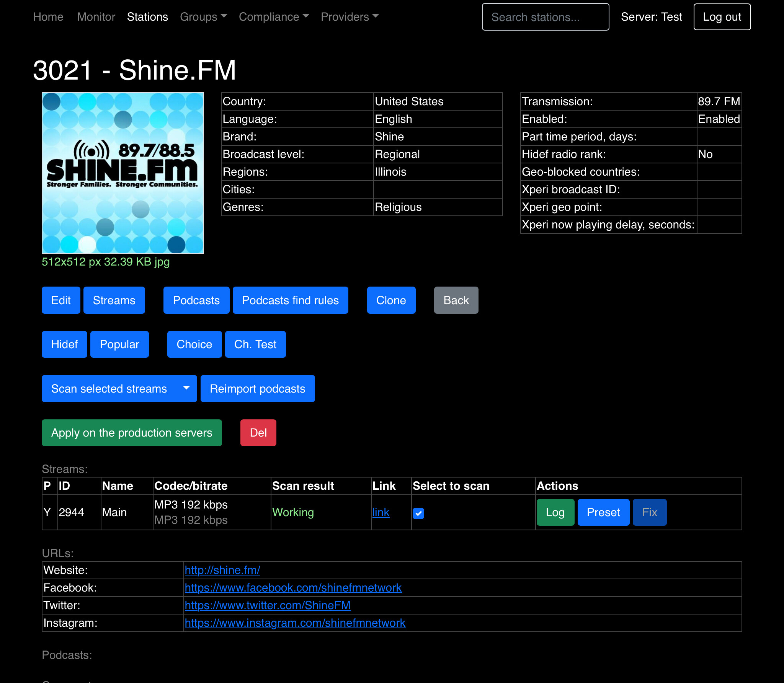The height and width of the screenshot is (683, 784).
Task: Open the Twitter ShineFM URL
Action: pyautogui.click(x=267, y=605)
